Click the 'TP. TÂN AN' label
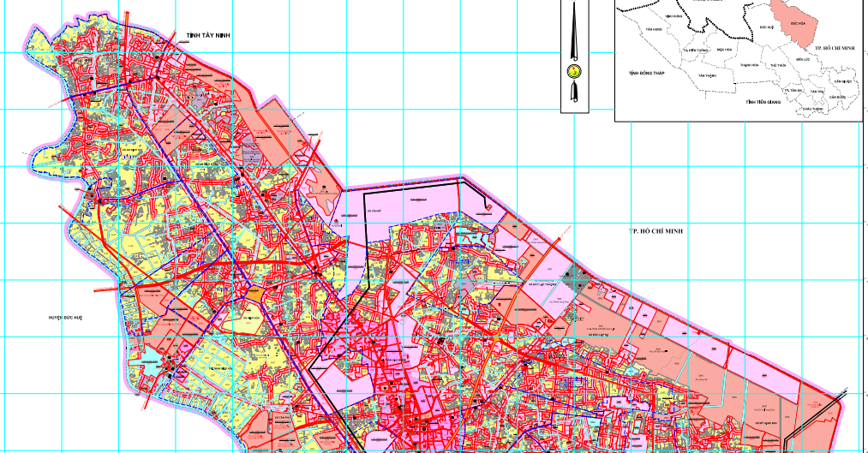Image resolution: width=868 pixels, height=453 pixels. click(x=792, y=90)
